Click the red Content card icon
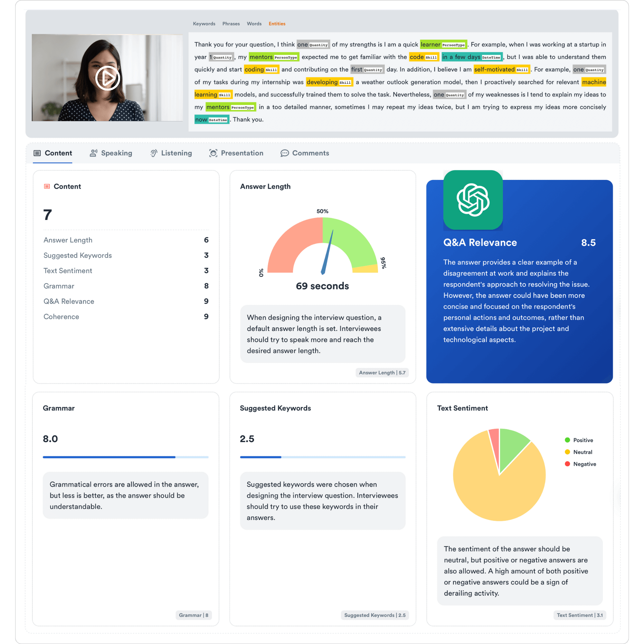This screenshot has width=644, height=644. click(x=47, y=186)
